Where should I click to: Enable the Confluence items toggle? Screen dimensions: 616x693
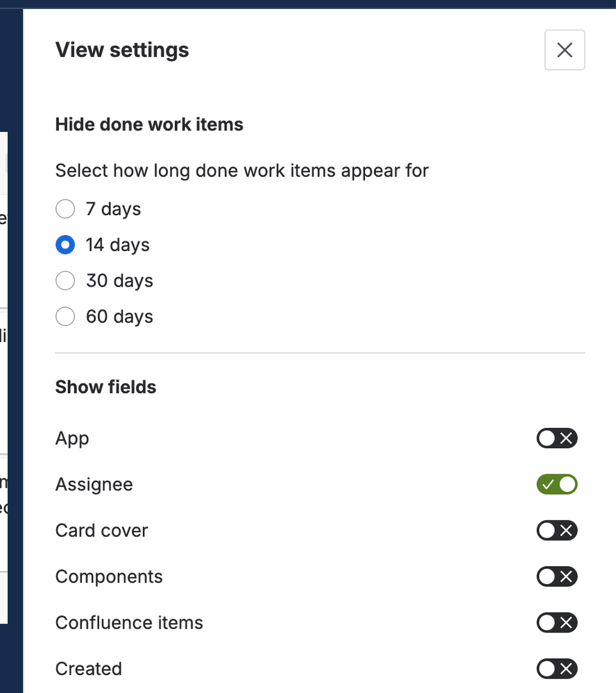(x=557, y=623)
